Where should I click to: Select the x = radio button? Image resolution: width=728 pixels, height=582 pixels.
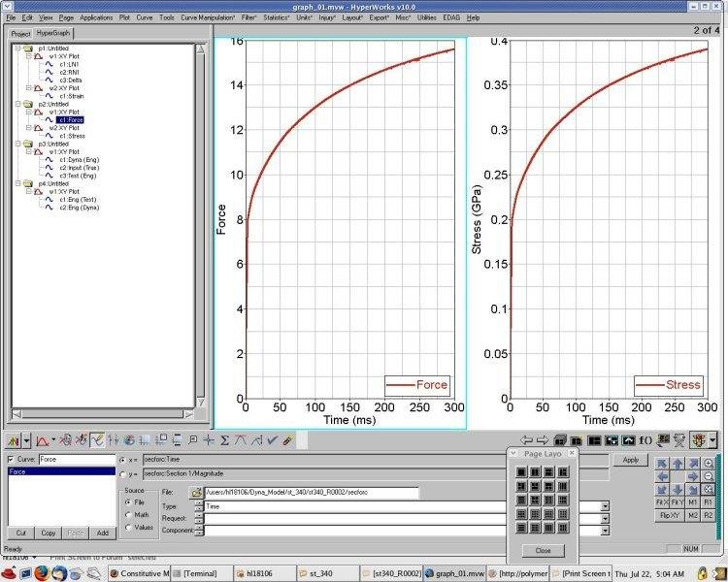coord(122,460)
